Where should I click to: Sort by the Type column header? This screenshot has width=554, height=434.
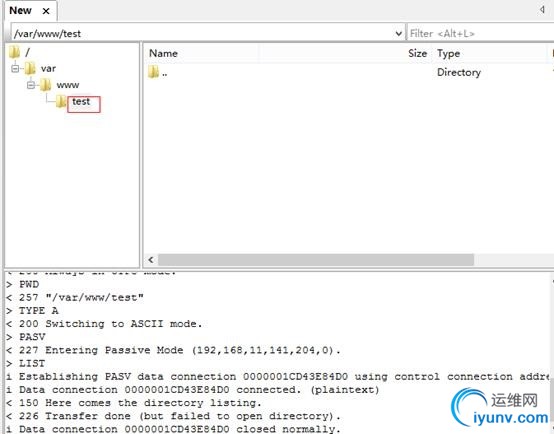(x=448, y=53)
